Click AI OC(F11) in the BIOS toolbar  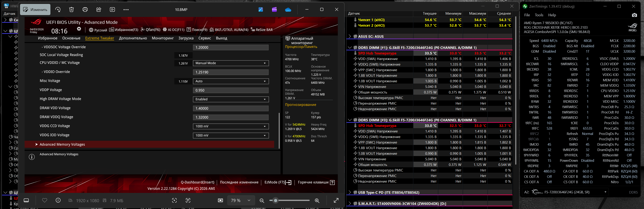pyautogui.click(x=174, y=30)
